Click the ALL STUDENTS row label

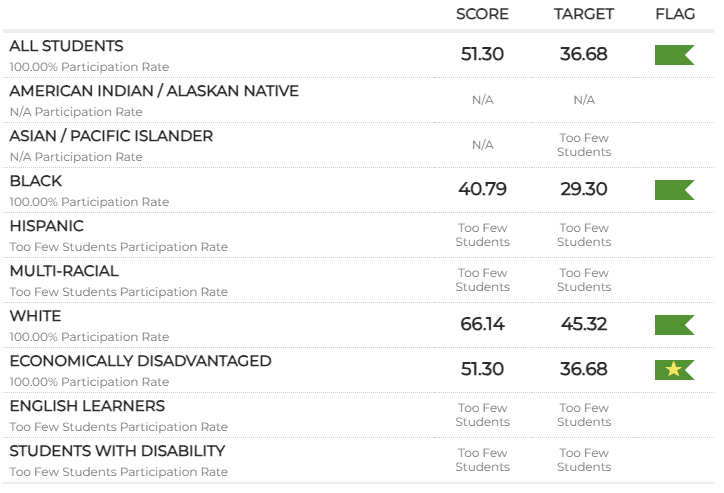click(x=67, y=46)
